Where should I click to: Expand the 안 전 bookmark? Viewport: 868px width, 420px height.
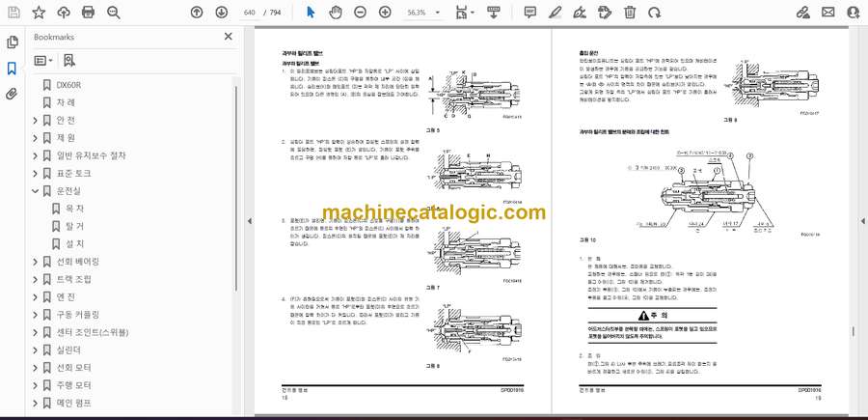pyautogui.click(x=36, y=121)
